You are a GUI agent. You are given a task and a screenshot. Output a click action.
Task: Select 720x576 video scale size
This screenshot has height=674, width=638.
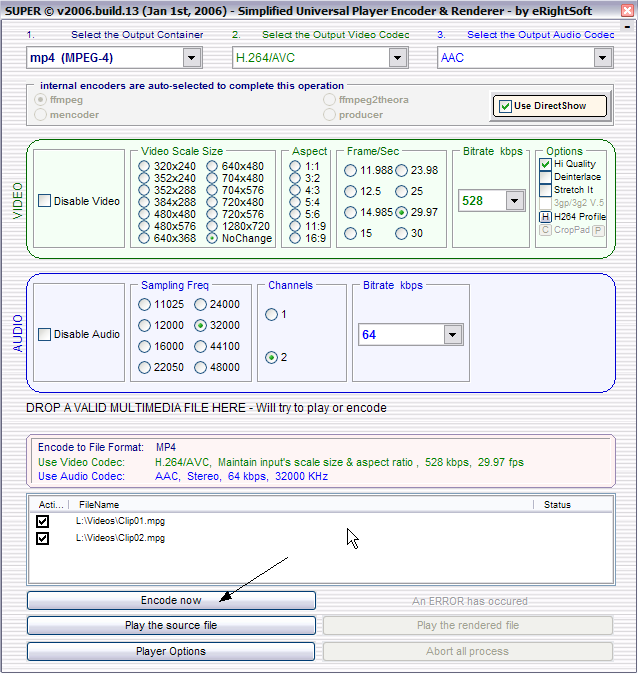click(212, 214)
